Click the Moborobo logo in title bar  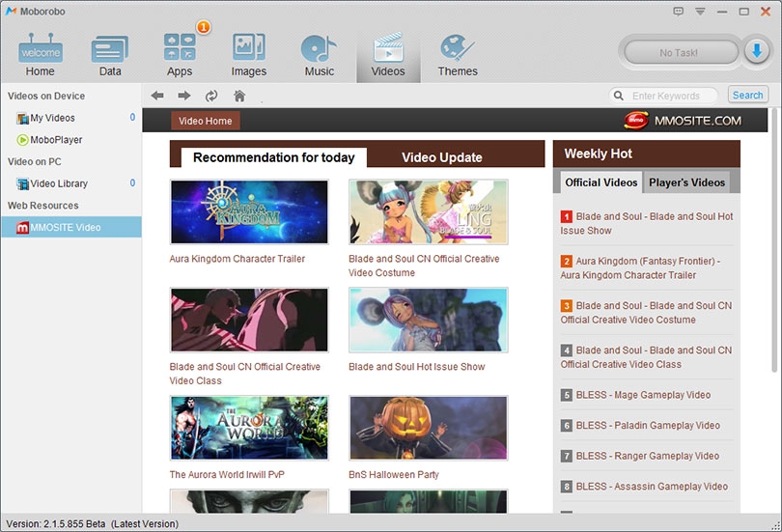tap(11, 11)
